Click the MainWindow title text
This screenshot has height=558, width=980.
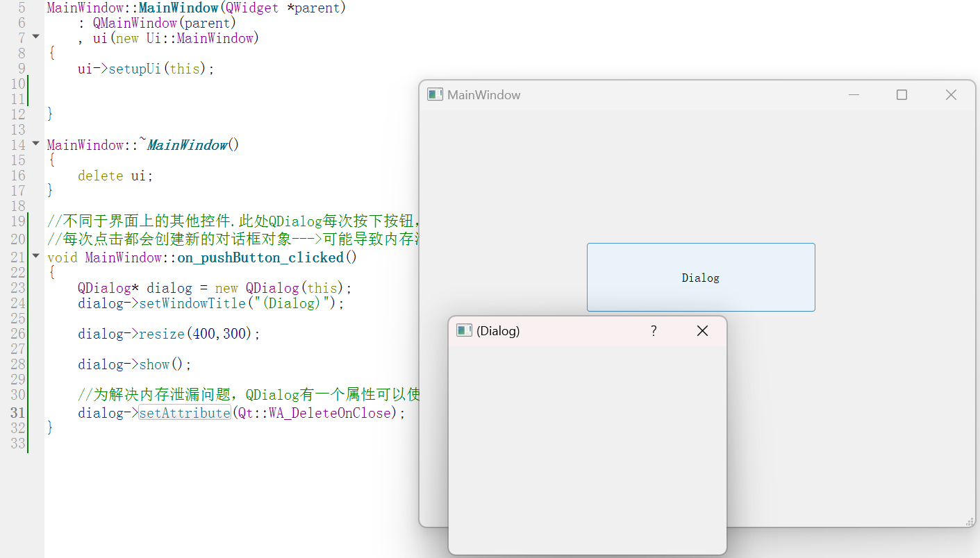pyautogui.click(x=484, y=95)
